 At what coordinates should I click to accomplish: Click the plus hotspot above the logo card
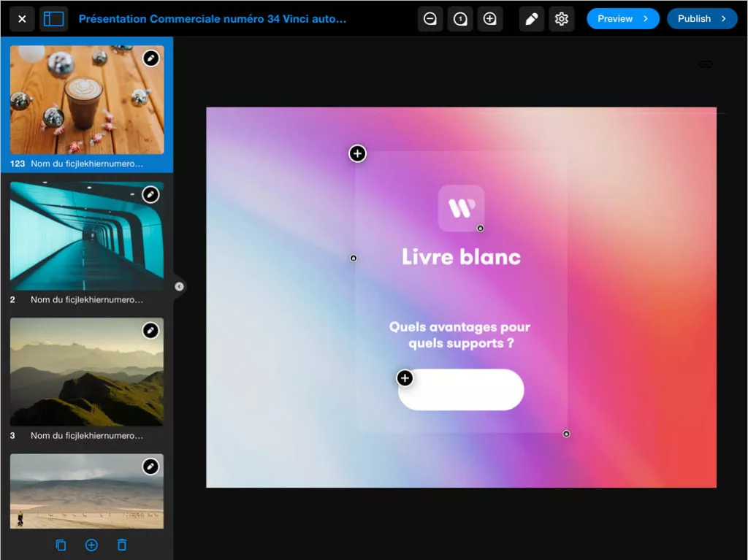358,153
